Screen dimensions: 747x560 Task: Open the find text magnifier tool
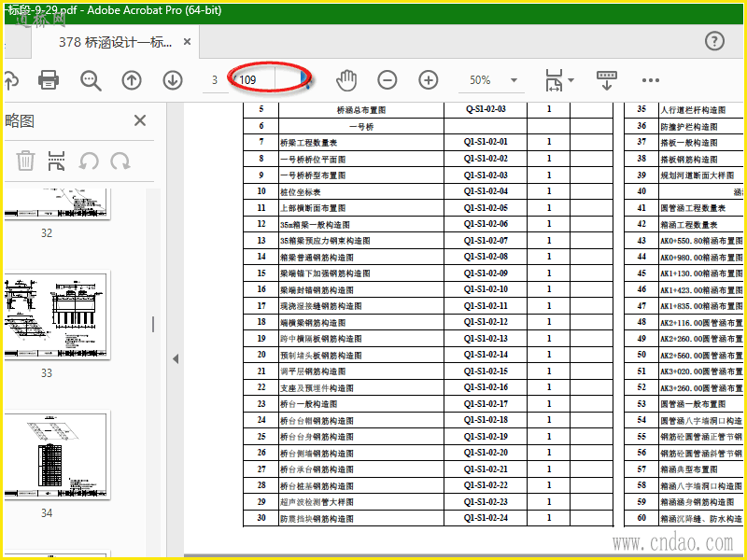[x=91, y=80]
